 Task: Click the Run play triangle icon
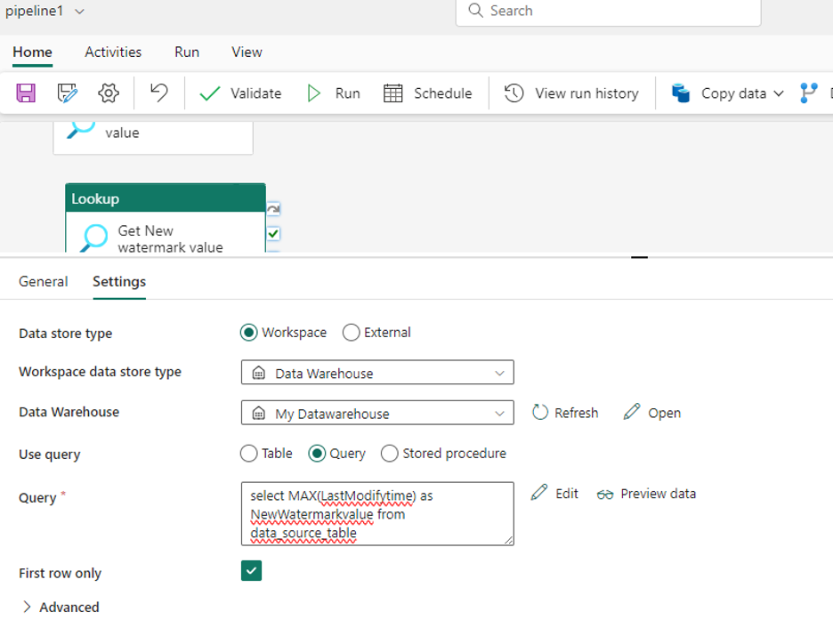tap(313, 93)
